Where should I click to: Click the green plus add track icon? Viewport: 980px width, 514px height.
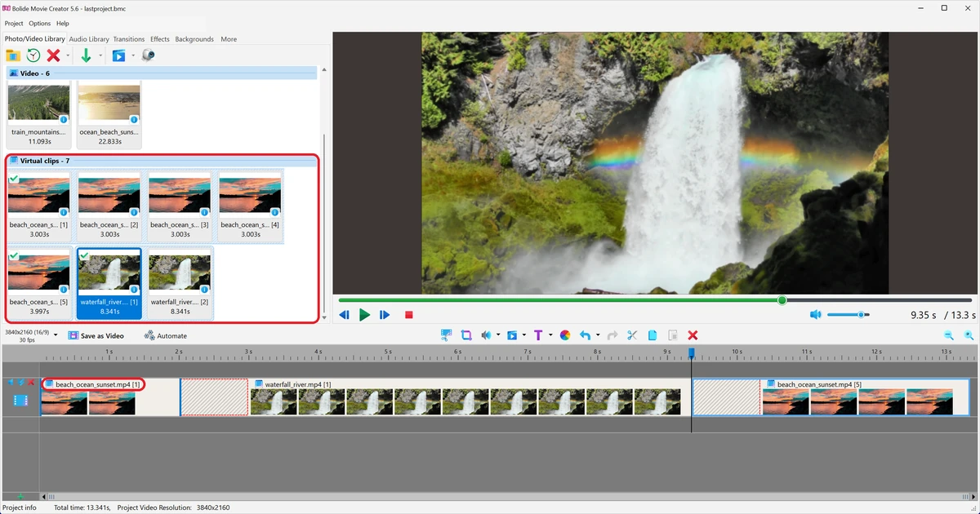click(x=20, y=496)
